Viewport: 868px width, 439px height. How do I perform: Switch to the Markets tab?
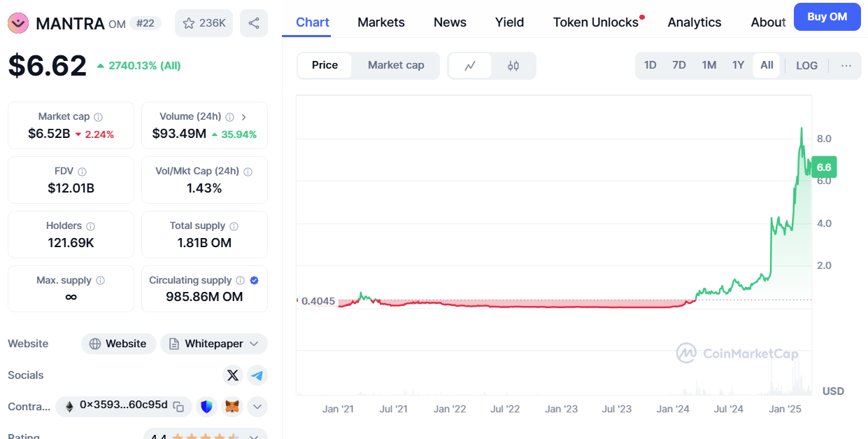pyautogui.click(x=380, y=22)
